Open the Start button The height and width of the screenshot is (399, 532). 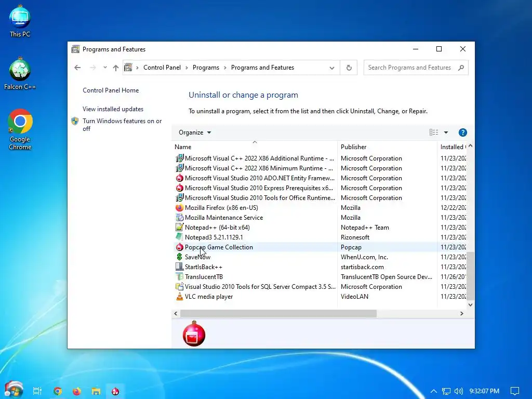pyautogui.click(x=14, y=390)
